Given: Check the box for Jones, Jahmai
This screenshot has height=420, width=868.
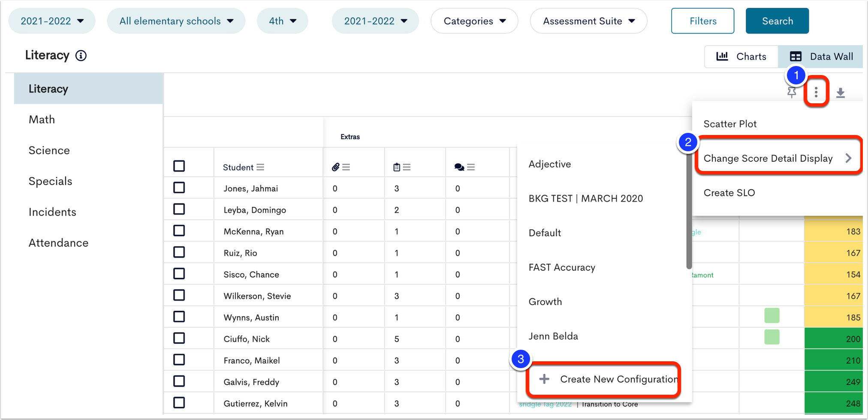Looking at the screenshot, I should pos(179,188).
